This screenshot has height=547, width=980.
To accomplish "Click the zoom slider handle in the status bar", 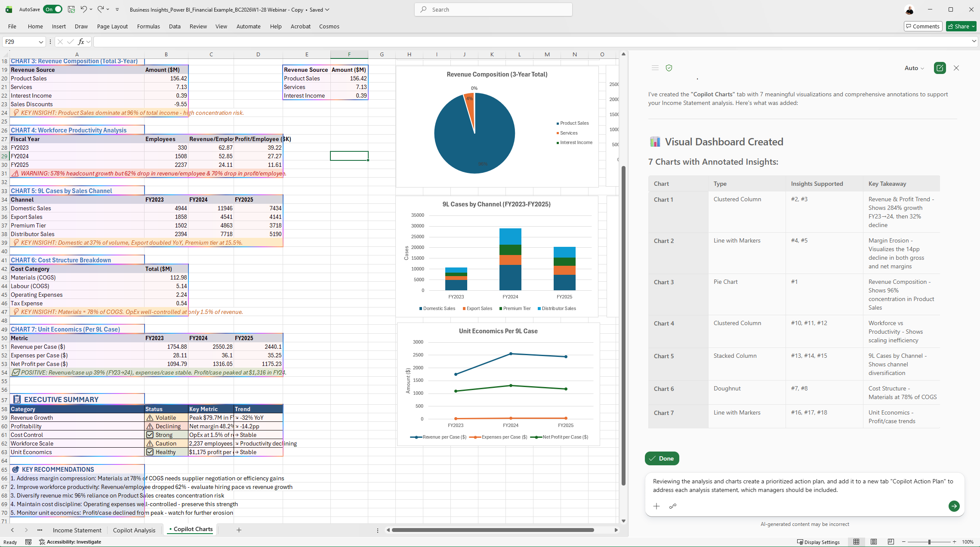I will [x=929, y=542].
